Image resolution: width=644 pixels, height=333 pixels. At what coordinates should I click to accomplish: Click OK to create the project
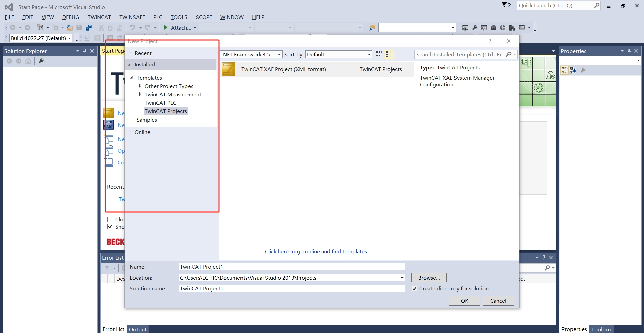point(464,301)
